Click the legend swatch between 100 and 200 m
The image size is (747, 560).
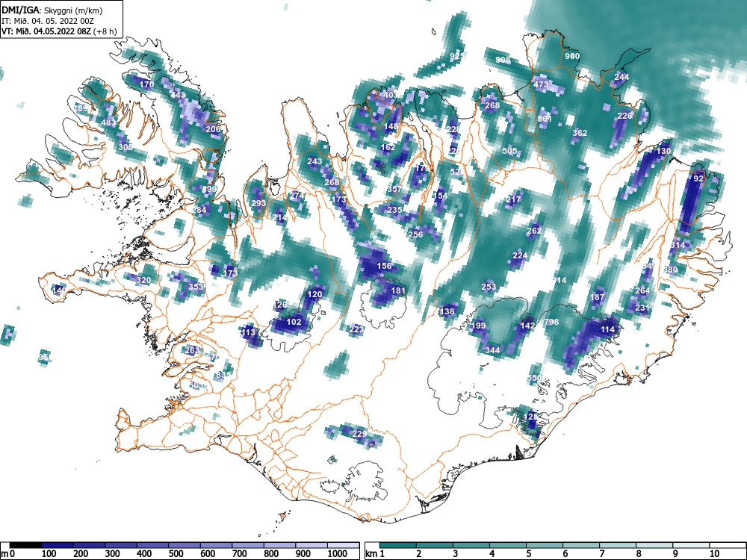tap(58, 545)
